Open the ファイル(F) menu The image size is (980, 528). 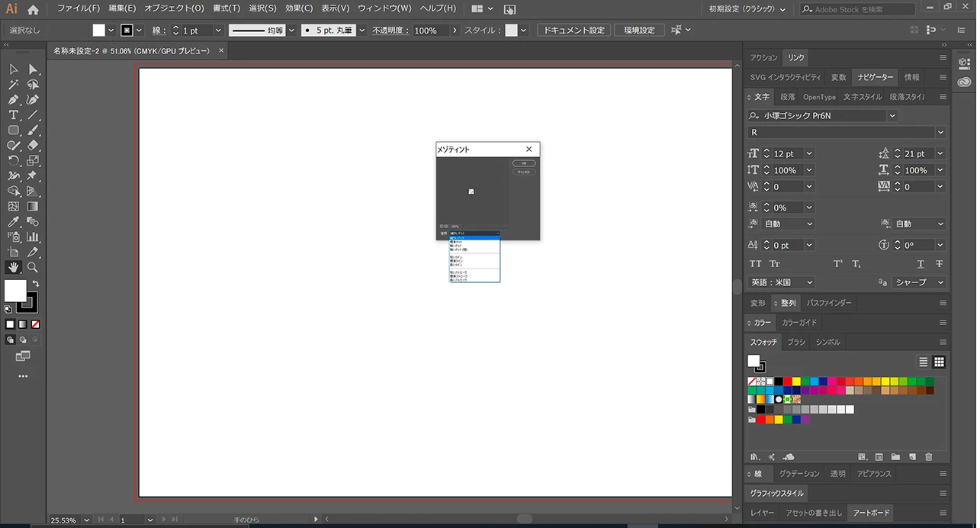tap(79, 8)
